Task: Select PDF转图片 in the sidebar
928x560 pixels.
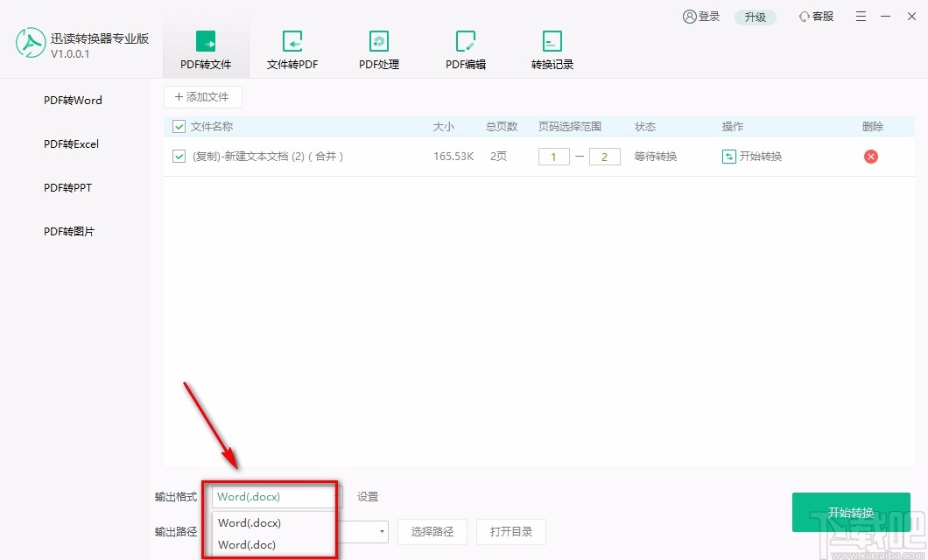Action: point(68,231)
